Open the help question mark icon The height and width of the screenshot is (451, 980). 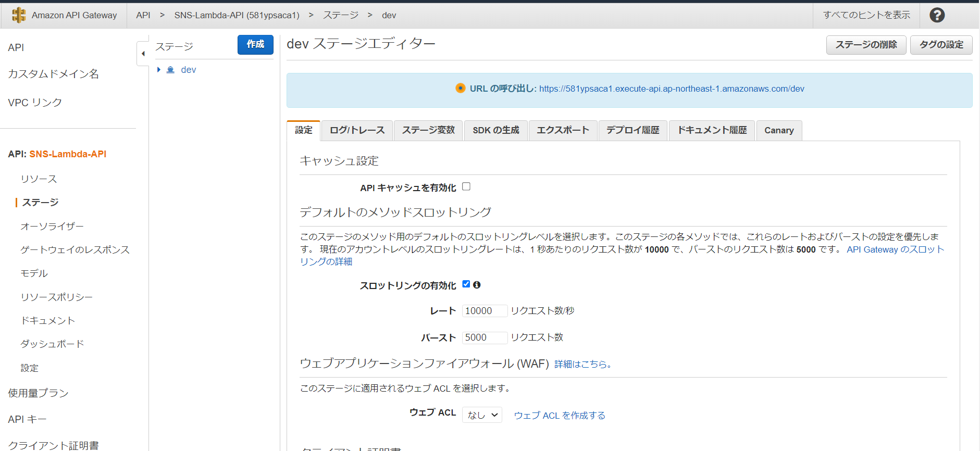[x=937, y=15]
